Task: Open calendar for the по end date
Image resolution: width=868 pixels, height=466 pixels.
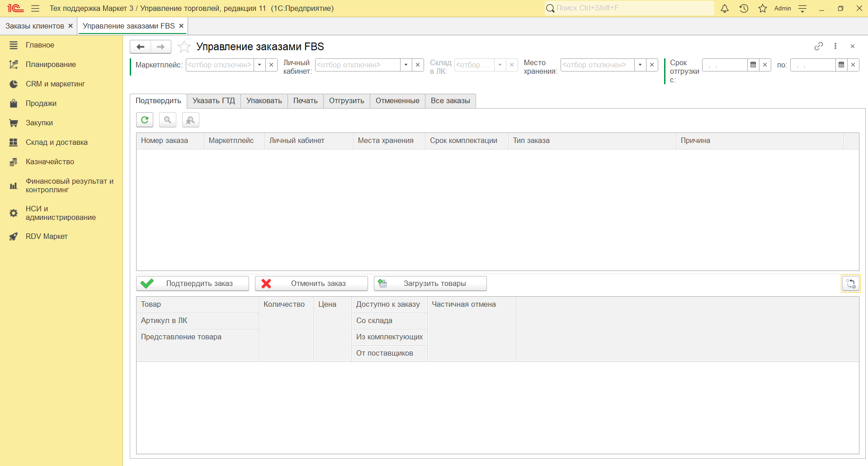Action: pos(841,65)
